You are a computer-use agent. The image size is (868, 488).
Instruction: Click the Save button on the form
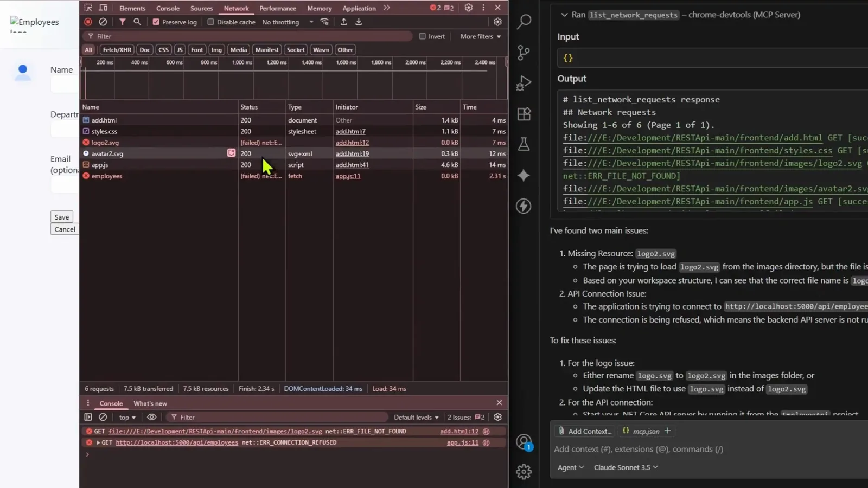(x=62, y=217)
